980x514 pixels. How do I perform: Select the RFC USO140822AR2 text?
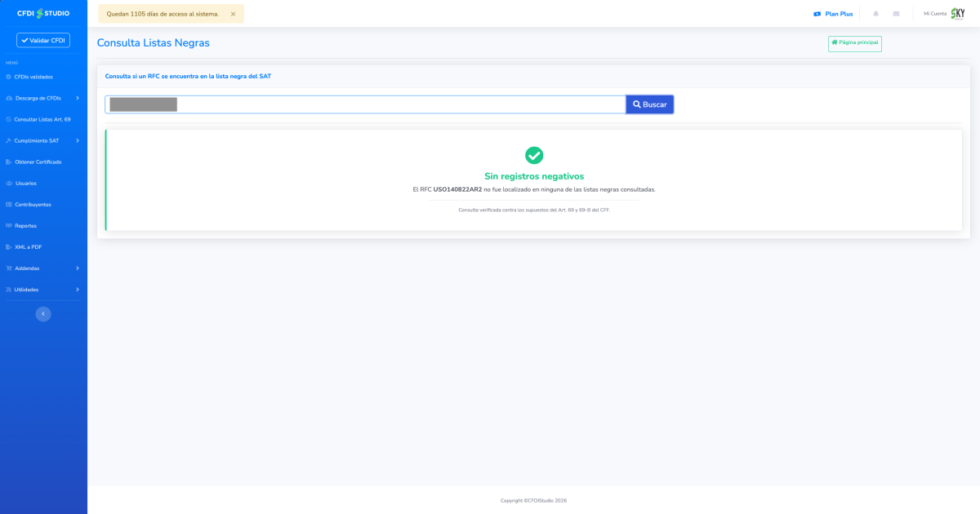(457, 189)
